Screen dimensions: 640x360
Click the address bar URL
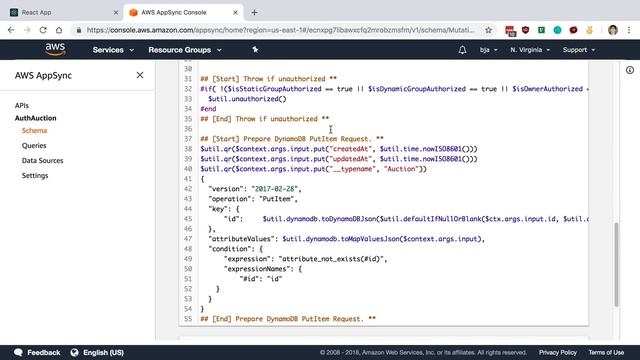point(280,30)
